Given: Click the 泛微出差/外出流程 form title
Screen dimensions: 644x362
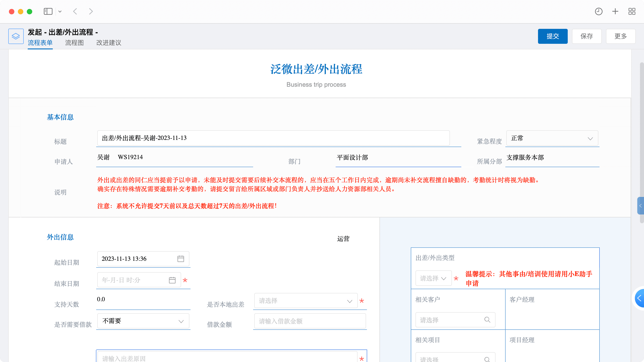Looking at the screenshot, I should click(316, 69).
